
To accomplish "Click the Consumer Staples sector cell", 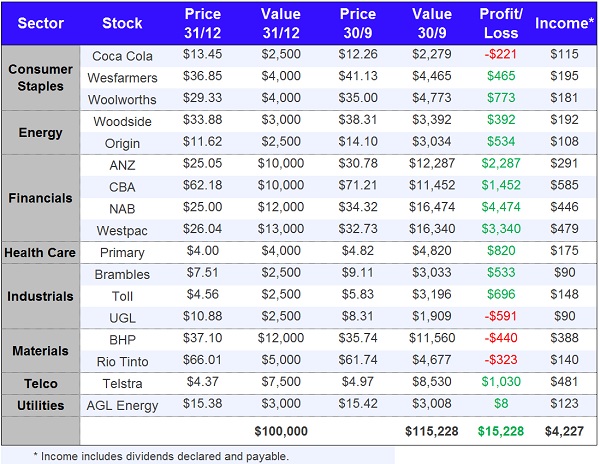I will coord(39,77).
